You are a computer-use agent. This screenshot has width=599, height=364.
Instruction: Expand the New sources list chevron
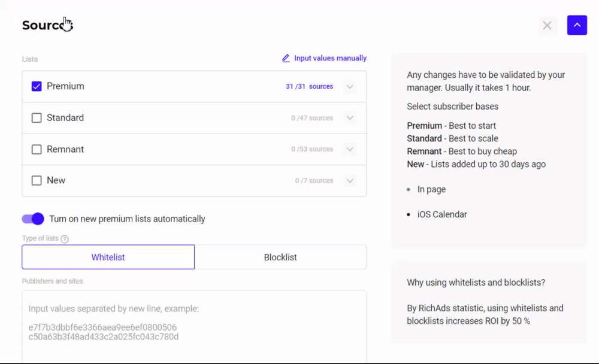tap(350, 180)
